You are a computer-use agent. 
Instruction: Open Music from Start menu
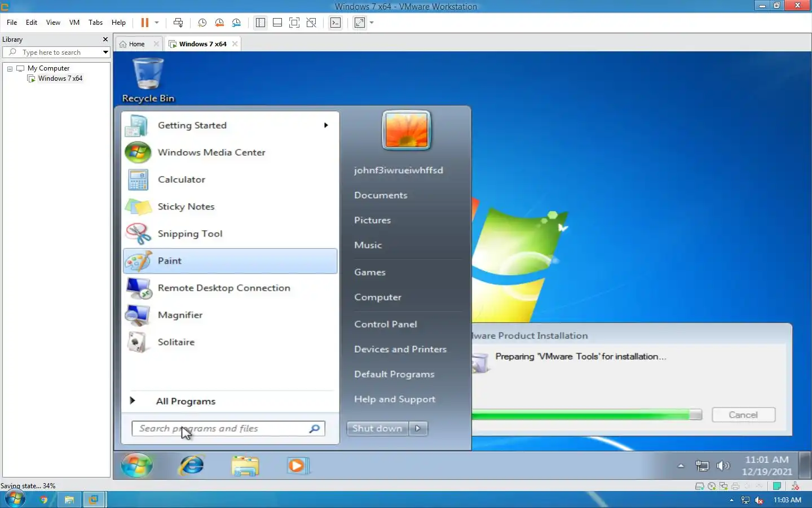tap(368, 245)
